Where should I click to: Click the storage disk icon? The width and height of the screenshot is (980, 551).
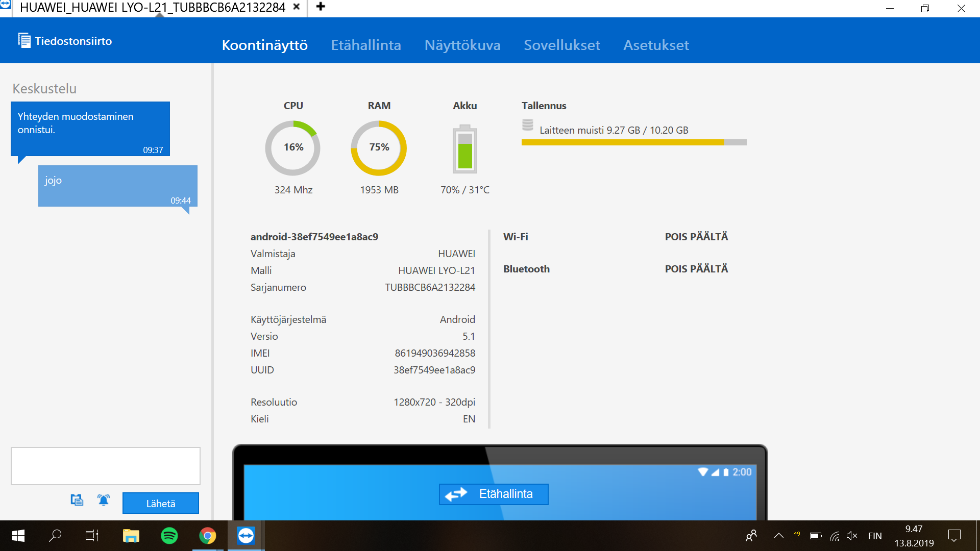(x=528, y=125)
